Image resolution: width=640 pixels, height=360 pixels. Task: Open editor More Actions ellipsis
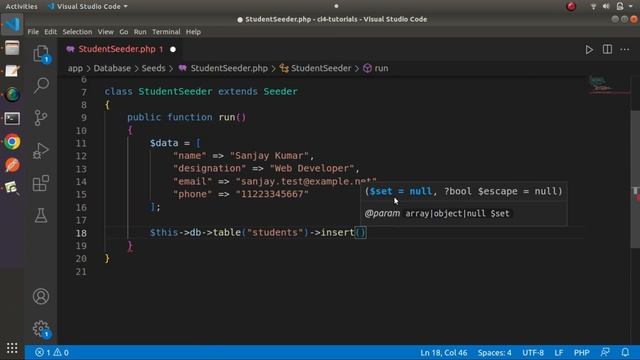click(624, 50)
